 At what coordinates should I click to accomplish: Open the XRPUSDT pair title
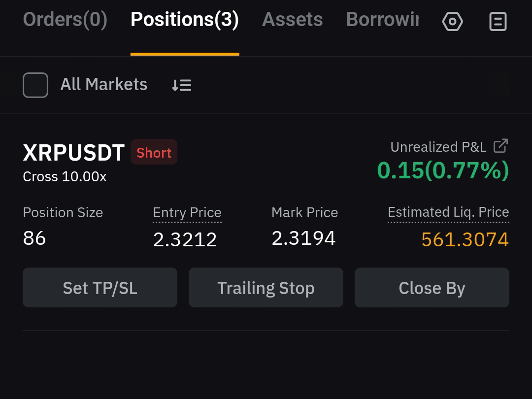coord(73,152)
